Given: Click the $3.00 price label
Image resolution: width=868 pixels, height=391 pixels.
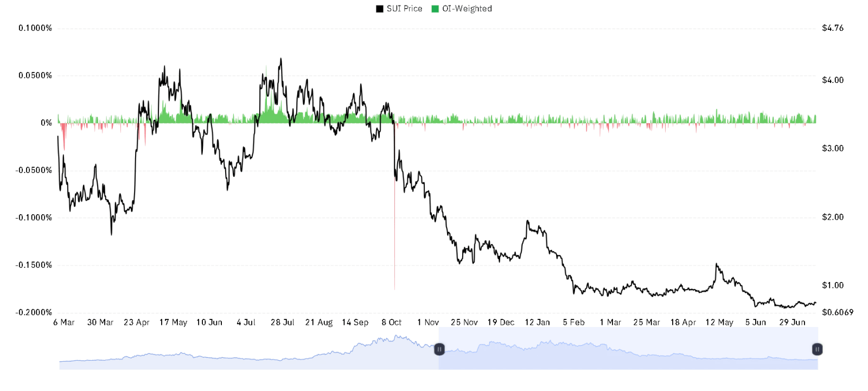Looking at the screenshot, I should (x=833, y=148).
